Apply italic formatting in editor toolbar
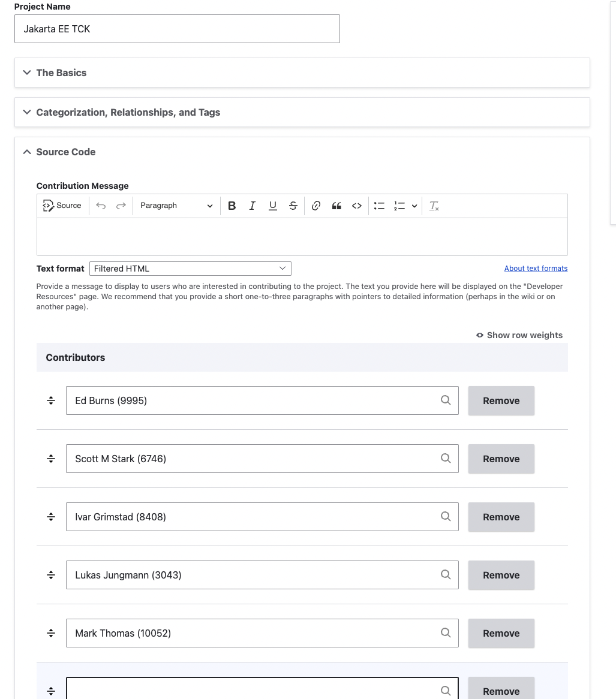Screen dimensions: 616x699 click(253, 206)
